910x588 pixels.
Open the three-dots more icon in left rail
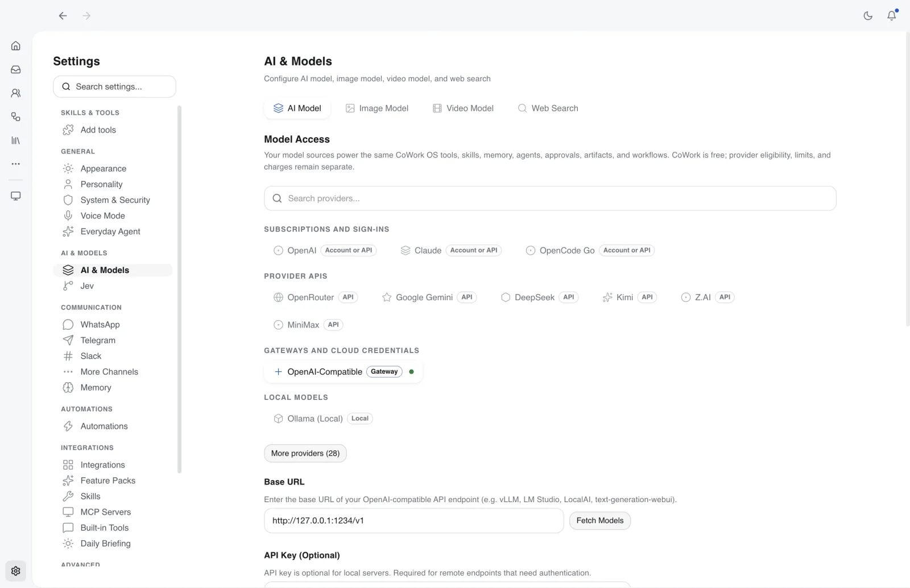[16, 164]
